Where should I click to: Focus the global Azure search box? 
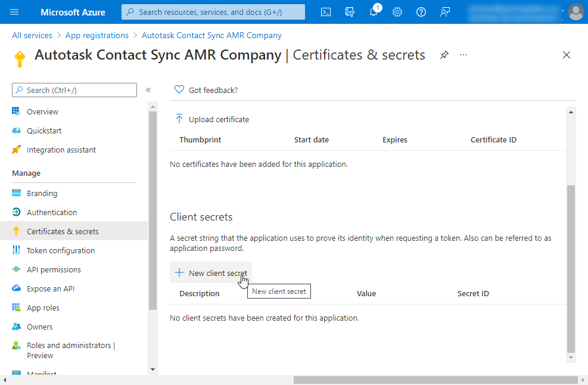[x=213, y=12]
